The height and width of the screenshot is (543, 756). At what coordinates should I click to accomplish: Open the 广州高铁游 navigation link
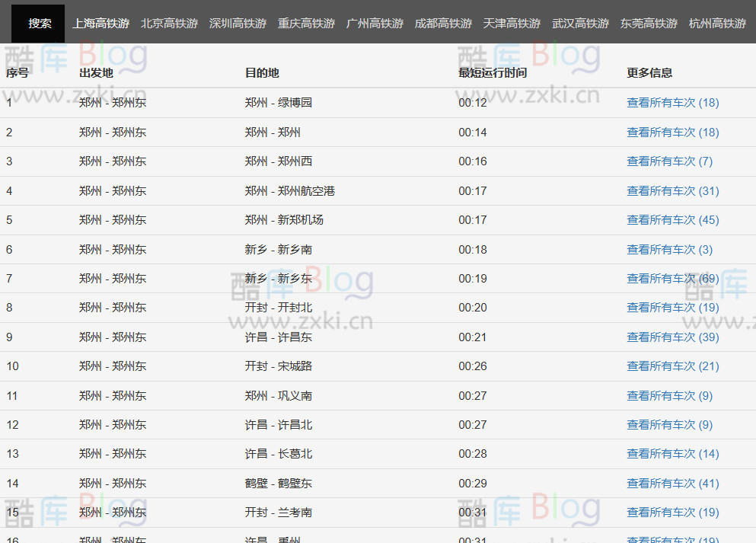point(375,24)
